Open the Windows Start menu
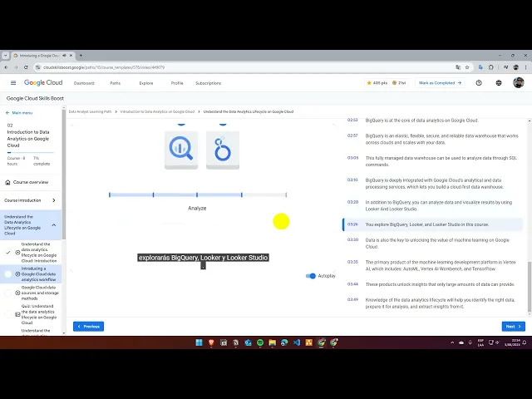Image resolution: width=532 pixels, height=399 pixels. pos(199,342)
